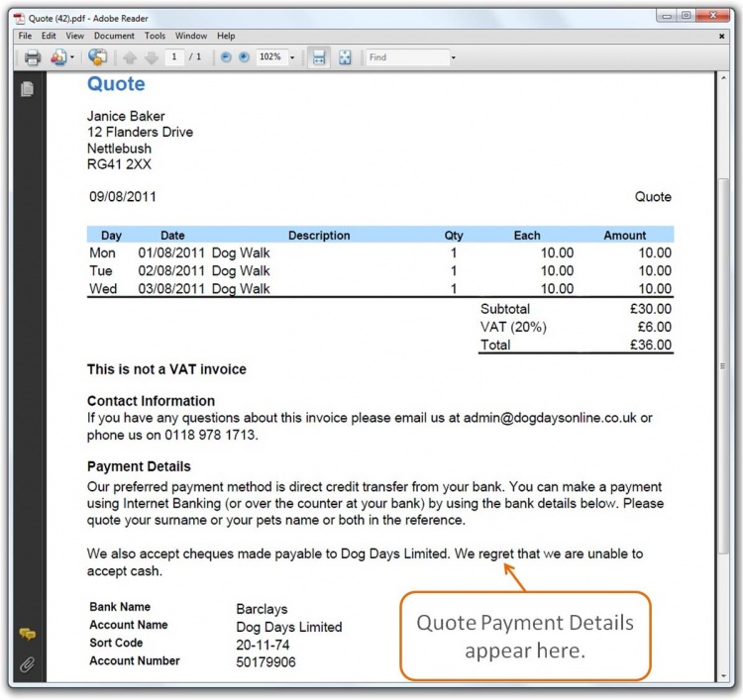Open the Document menu

(x=114, y=36)
